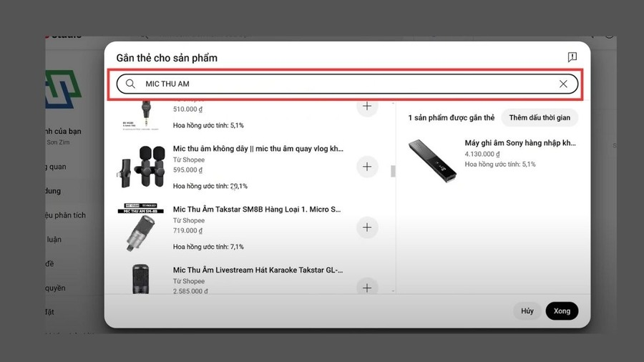Image resolution: width=644 pixels, height=362 pixels.
Task: Click the 'Mic Thu Âm Takstar SM8B' title
Action: [x=256, y=210]
